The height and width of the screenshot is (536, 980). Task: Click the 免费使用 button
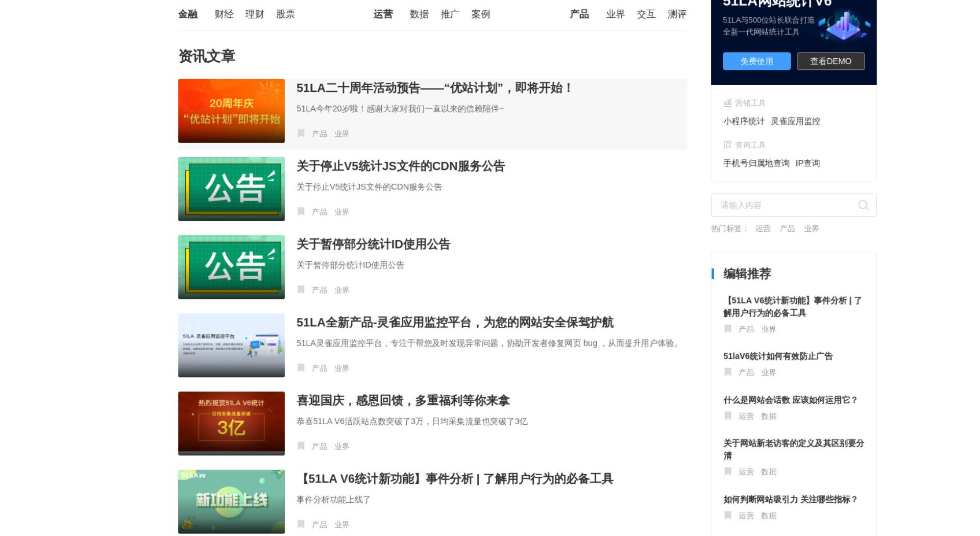click(x=756, y=61)
